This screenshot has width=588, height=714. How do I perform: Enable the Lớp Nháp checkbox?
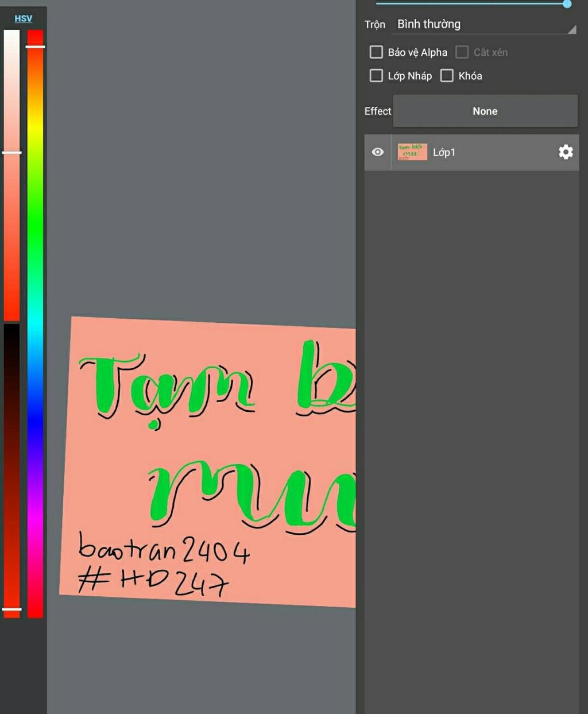[376, 76]
